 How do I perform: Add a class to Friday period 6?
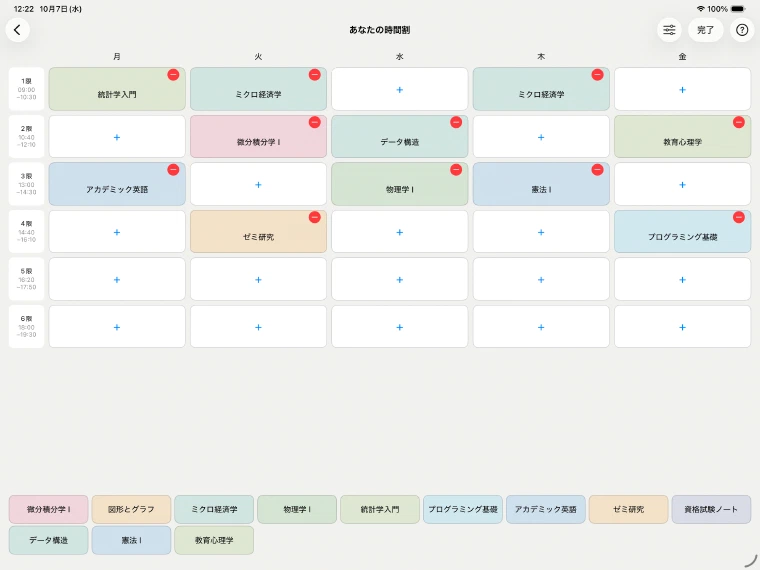pos(682,327)
